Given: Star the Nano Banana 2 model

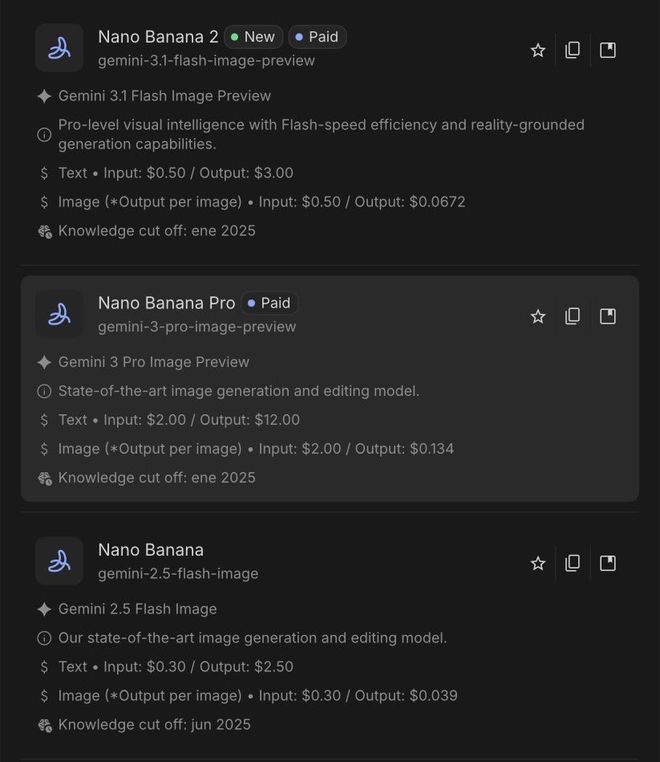Looking at the screenshot, I should tap(538, 50).
